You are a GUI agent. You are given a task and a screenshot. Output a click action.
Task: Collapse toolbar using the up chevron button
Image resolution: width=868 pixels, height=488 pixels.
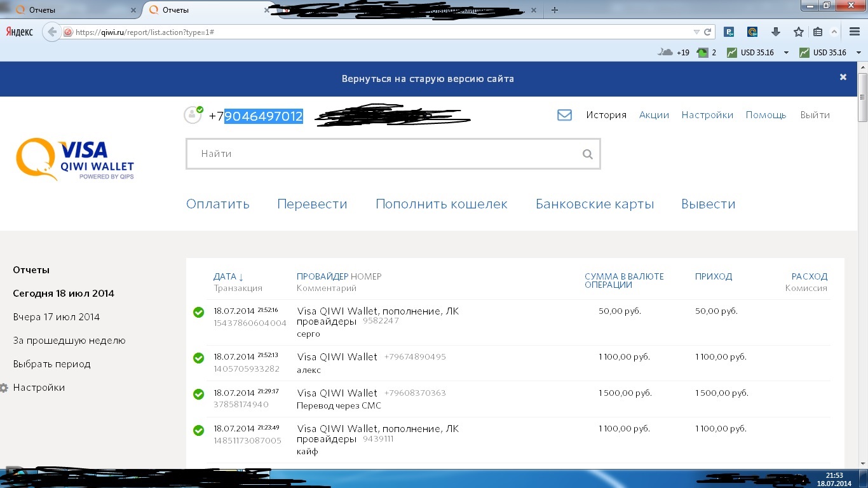834,32
